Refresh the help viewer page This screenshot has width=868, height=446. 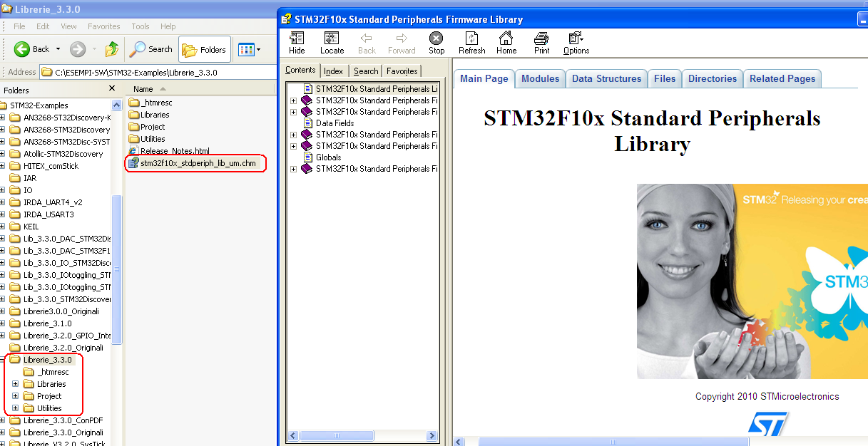(x=471, y=43)
